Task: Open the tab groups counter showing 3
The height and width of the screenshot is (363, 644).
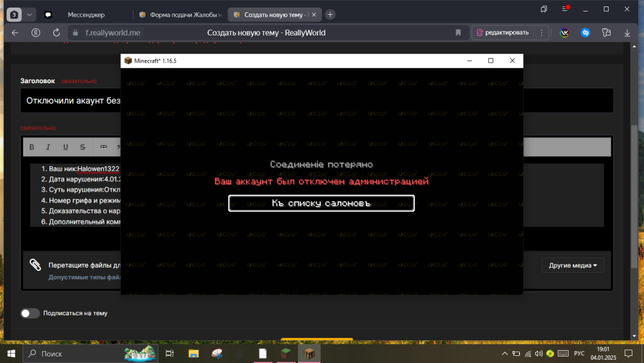Action: 14,15
